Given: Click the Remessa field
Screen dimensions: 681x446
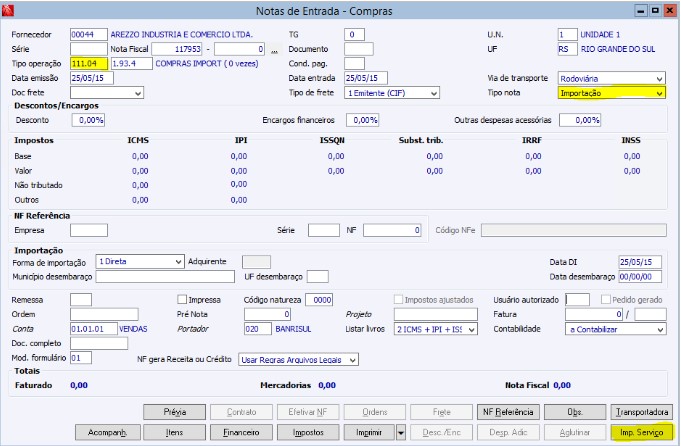Looking at the screenshot, I should click(x=81, y=300).
